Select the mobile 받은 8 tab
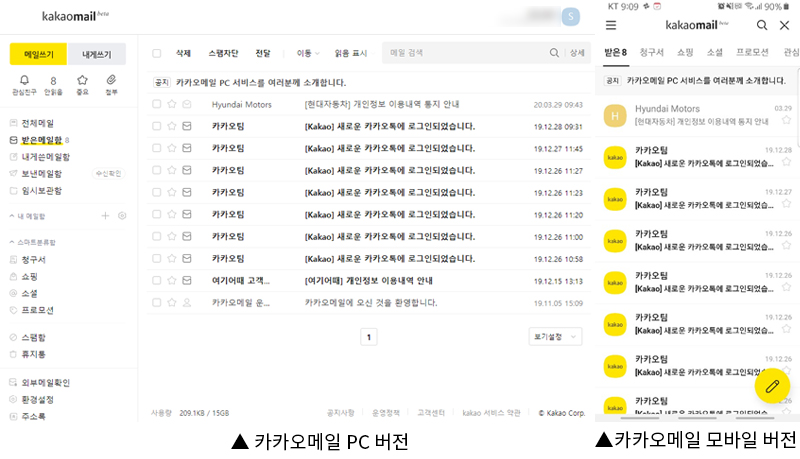 pos(616,53)
